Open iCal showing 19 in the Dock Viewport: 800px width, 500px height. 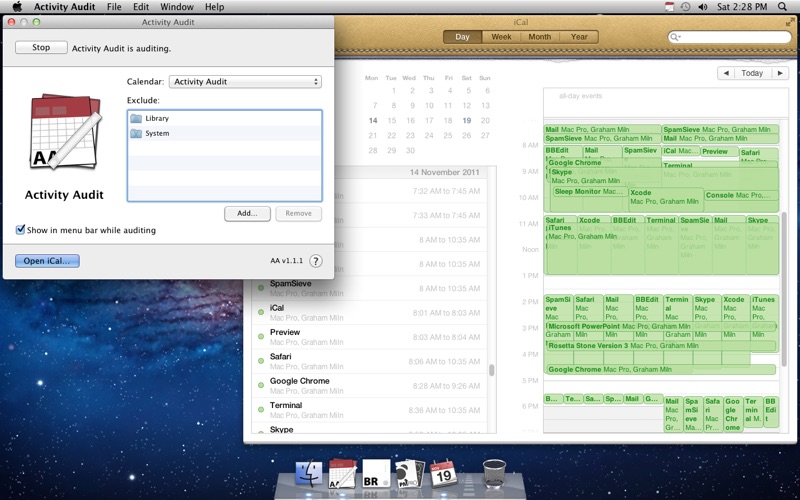pos(443,472)
